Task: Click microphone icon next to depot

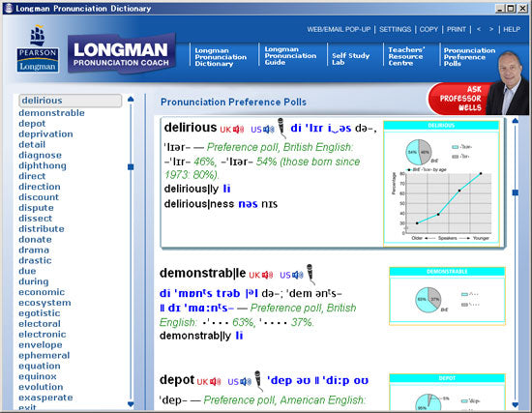Action: (x=258, y=380)
